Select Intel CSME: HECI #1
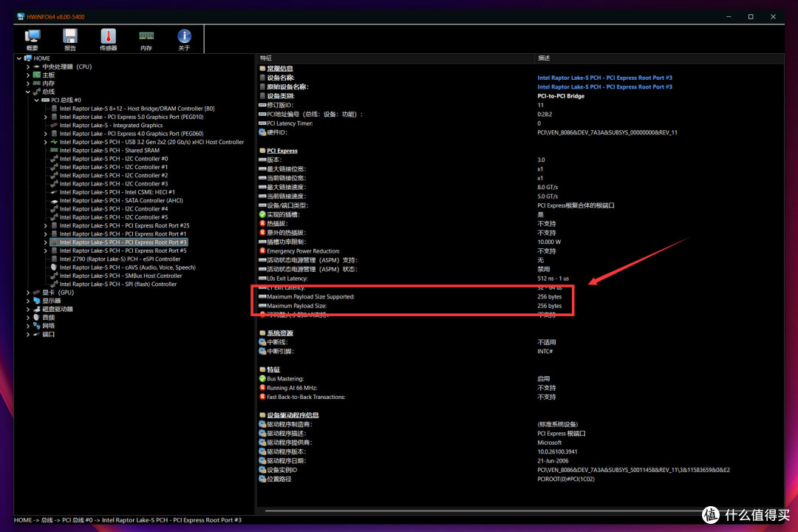This screenshot has height=532, width=798. tap(117, 192)
